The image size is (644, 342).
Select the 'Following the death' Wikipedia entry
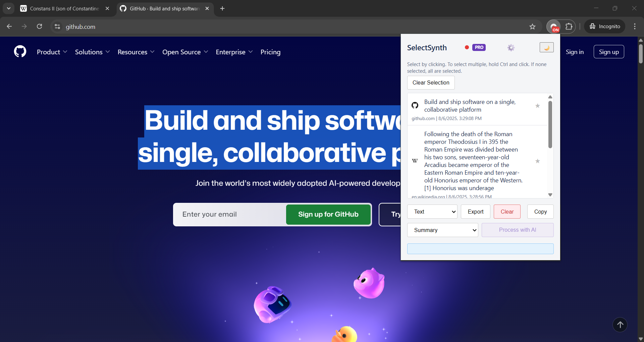coord(477,162)
